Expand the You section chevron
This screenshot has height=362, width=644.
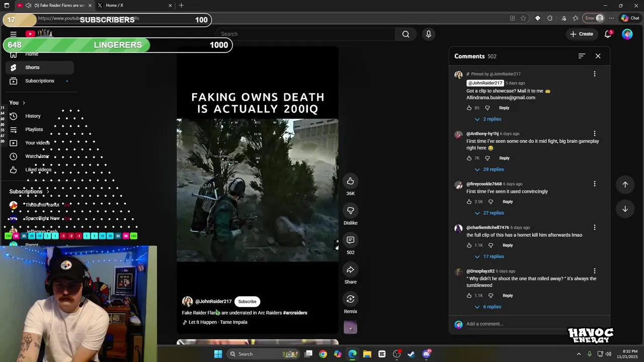pos(24,103)
